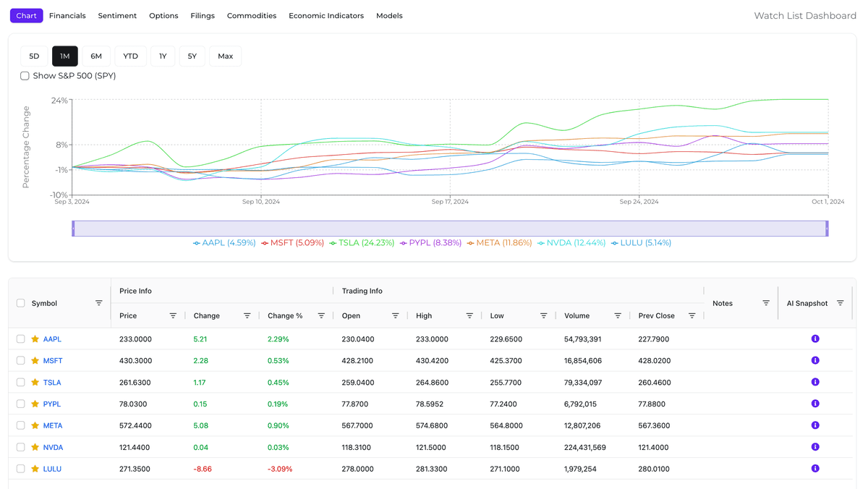Check the TSLA row checkbox
Image resolution: width=868 pixels, height=489 pixels.
pyautogui.click(x=20, y=382)
